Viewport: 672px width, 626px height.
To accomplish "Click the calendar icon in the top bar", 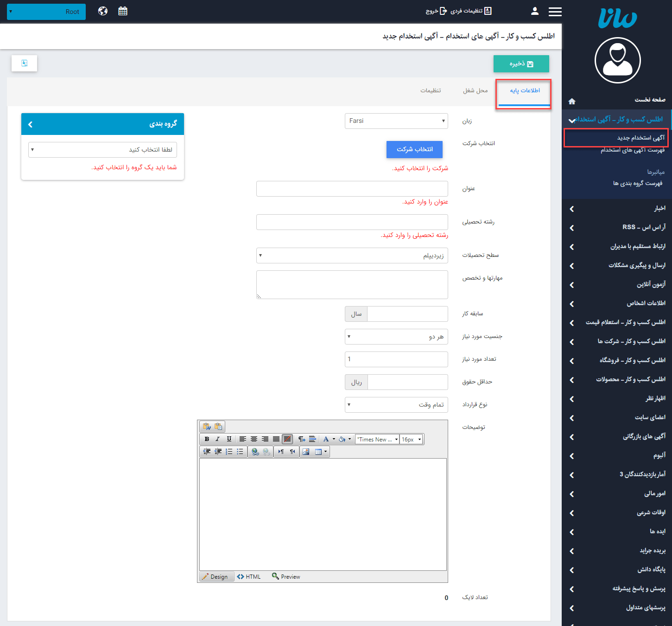I will pyautogui.click(x=122, y=11).
